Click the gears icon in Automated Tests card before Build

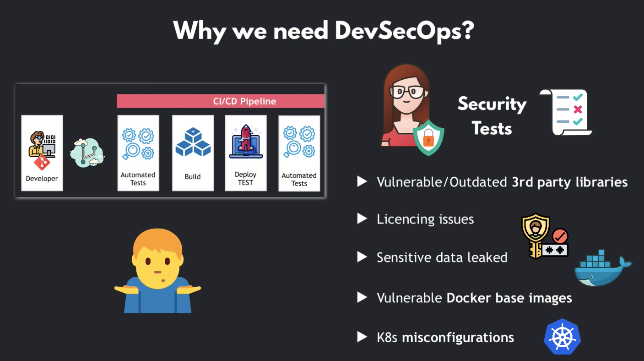point(138,144)
